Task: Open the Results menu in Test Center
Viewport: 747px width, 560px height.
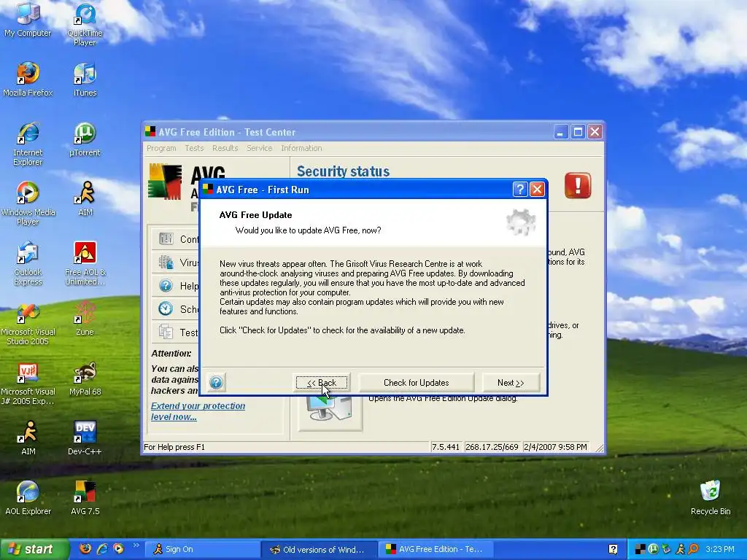Action: [225, 148]
